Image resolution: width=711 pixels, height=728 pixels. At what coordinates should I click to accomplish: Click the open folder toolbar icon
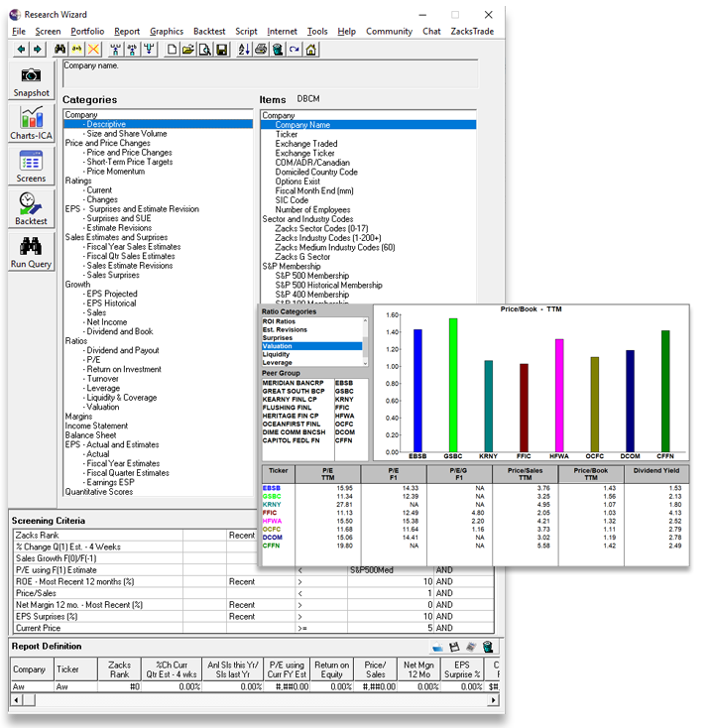(188, 50)
